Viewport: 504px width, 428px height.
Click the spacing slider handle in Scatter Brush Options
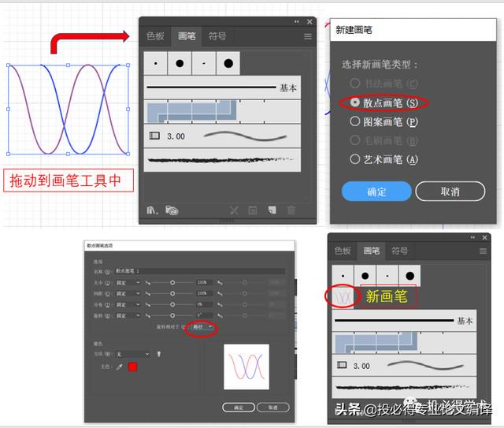[x=172, y=293]
